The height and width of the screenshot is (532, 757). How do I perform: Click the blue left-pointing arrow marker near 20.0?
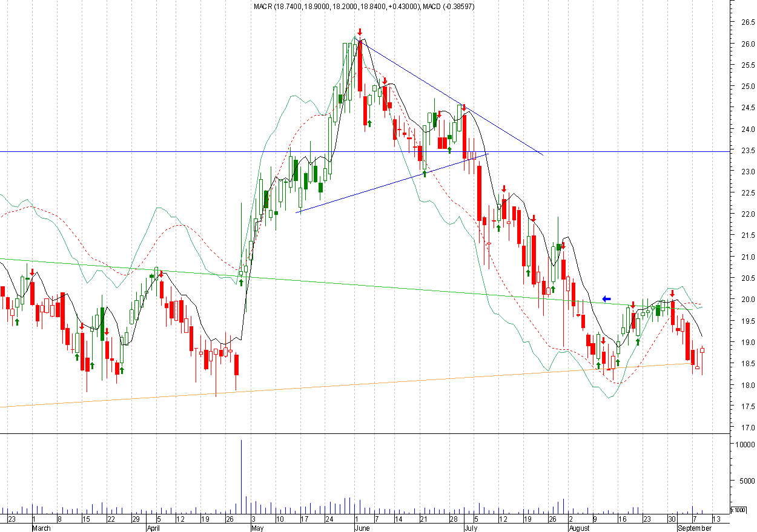[x=607, y=299]
